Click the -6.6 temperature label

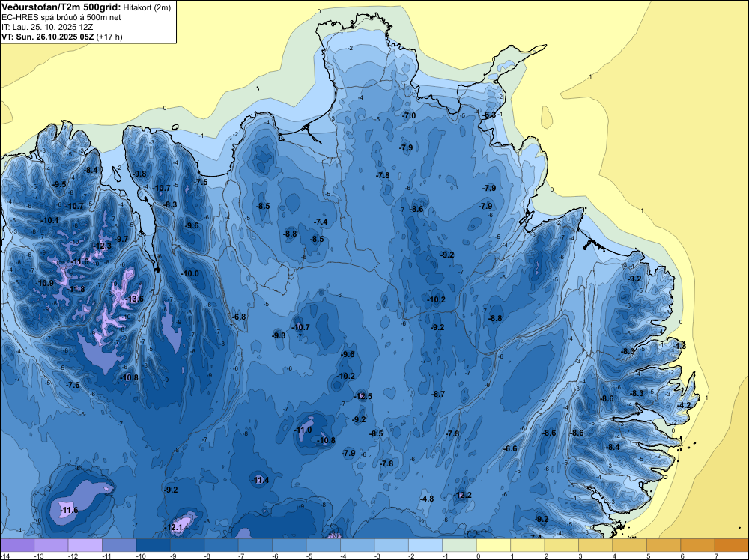click(x=510, y=448)
